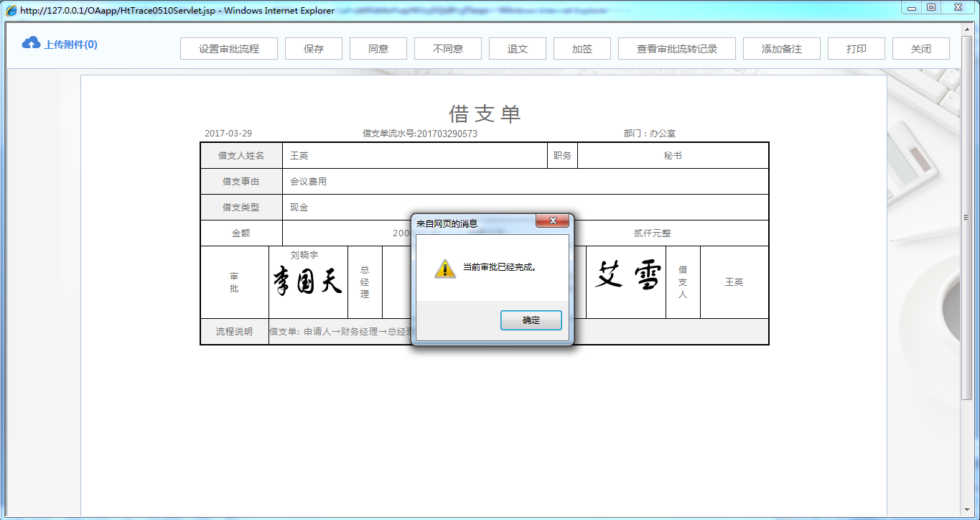Confirm the approval message by clicking 确定

(531, 320)
